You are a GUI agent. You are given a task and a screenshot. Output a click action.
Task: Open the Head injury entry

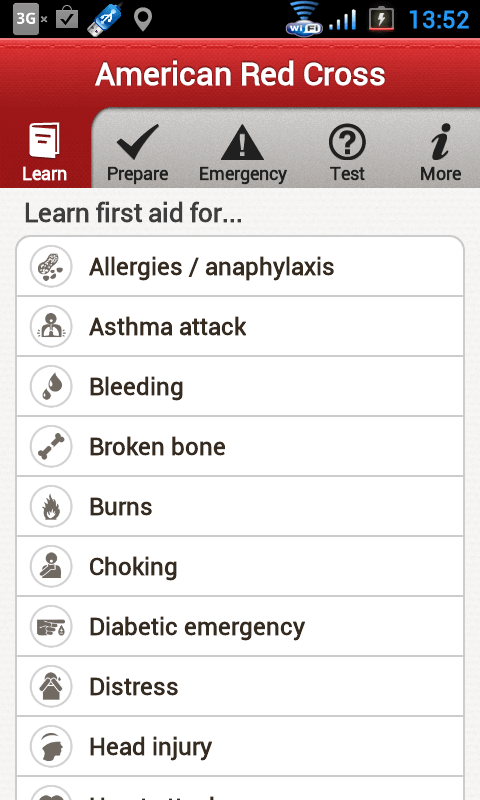coord(240,746)
